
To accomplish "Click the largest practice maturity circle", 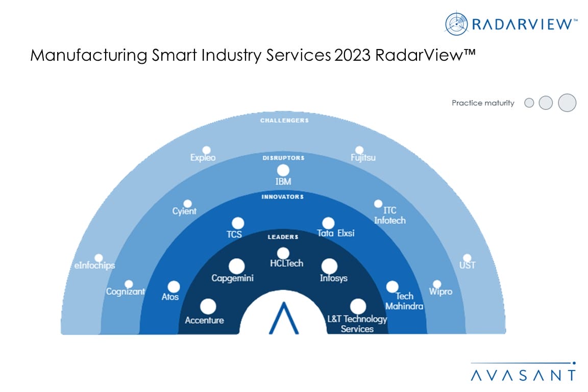I will coord(567,103).
